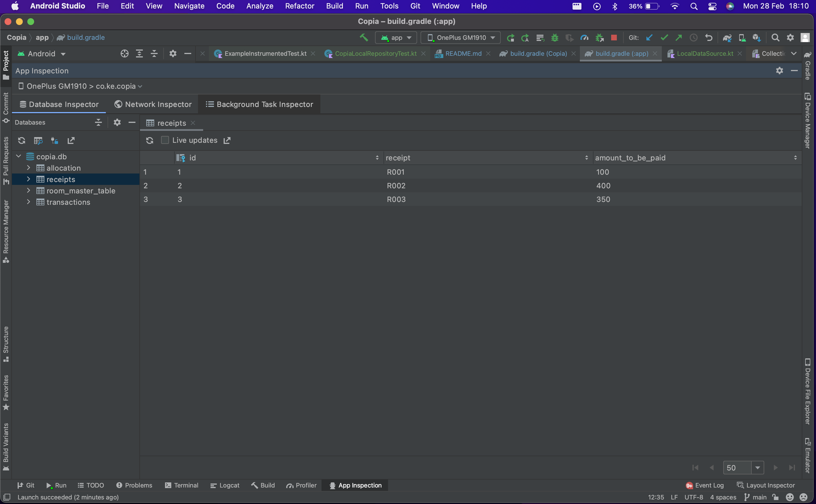Expand the allocation table node
816x504 pixels.
(29, 168)
